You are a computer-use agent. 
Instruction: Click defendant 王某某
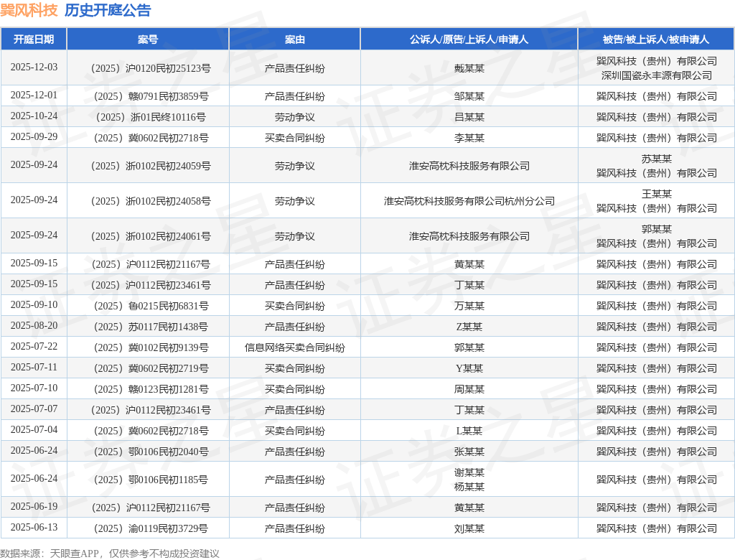(656, 194)
